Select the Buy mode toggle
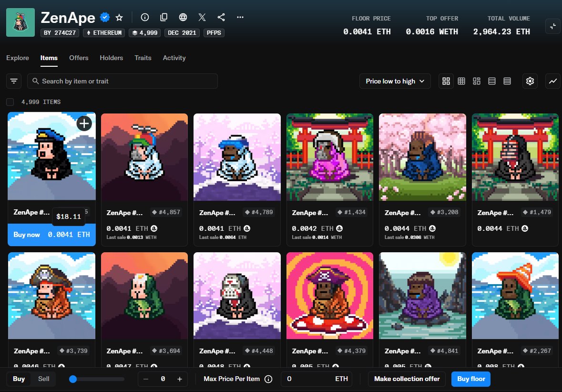Screen dimensions: 562x392 [x=19, y=379]
